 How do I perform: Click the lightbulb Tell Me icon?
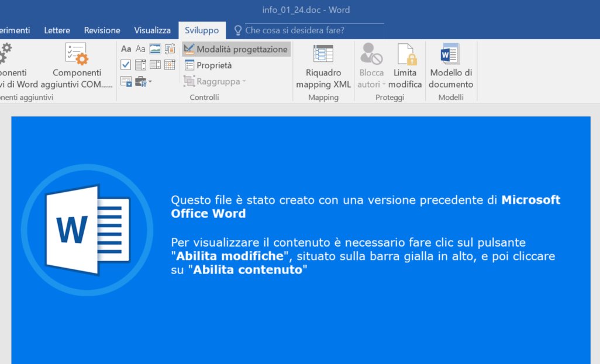click(x=237, y=30)
